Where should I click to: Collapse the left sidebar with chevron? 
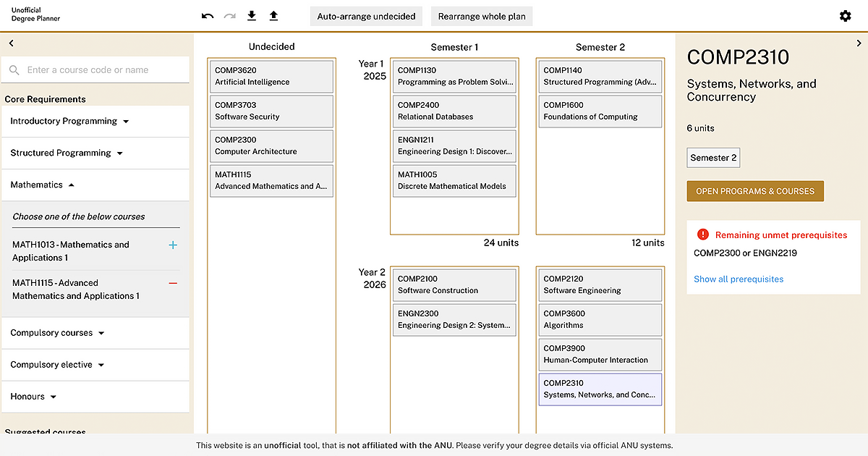click(x=12, y=43)
